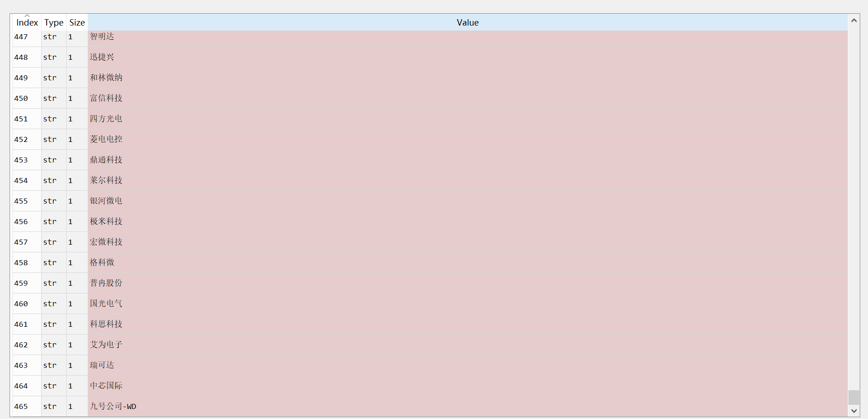Click the scrollbar up arrow

pyautogui.click(x=853, y=21)
